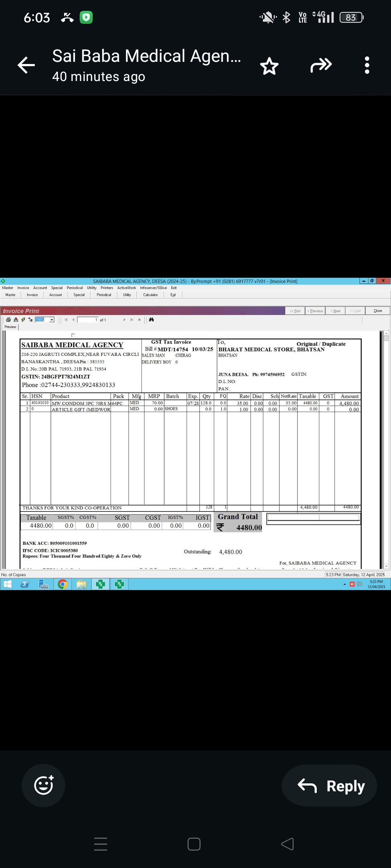Star this message with the star icon
The height and width of the screenshot is (868, 391).
click(x=269, y=66)
